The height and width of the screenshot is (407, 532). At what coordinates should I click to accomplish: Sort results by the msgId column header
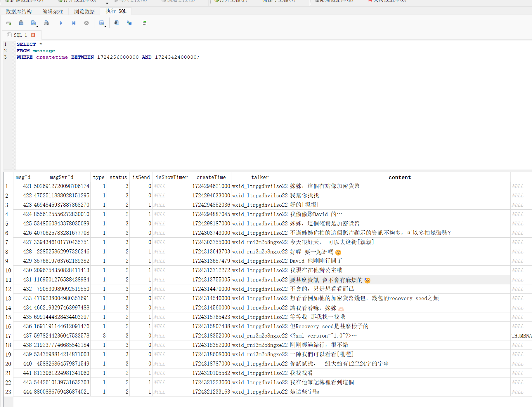click(23, 177)
